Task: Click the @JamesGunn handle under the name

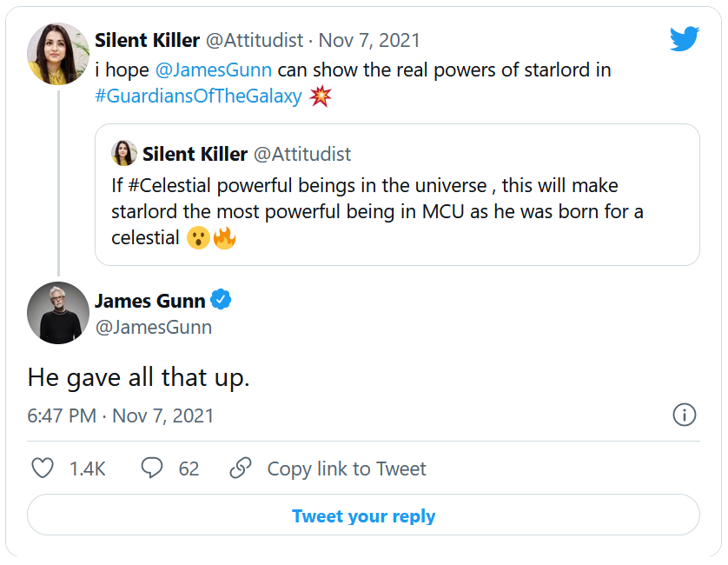Action: pyautogui.click(x=153, y=328)
